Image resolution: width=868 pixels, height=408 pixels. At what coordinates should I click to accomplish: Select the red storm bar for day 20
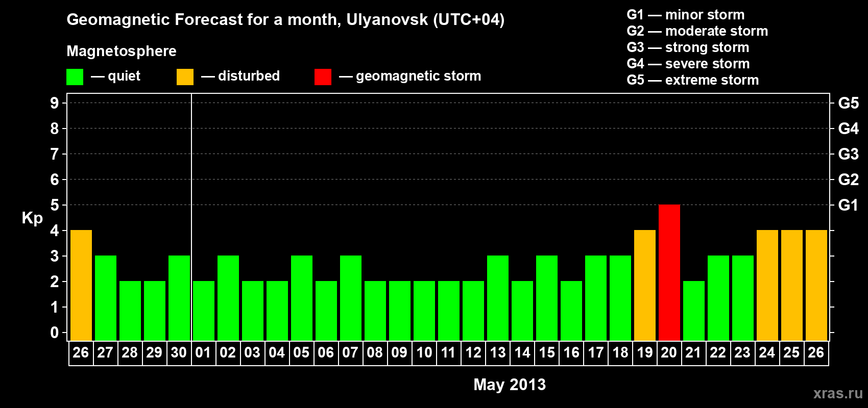(669, 272)
